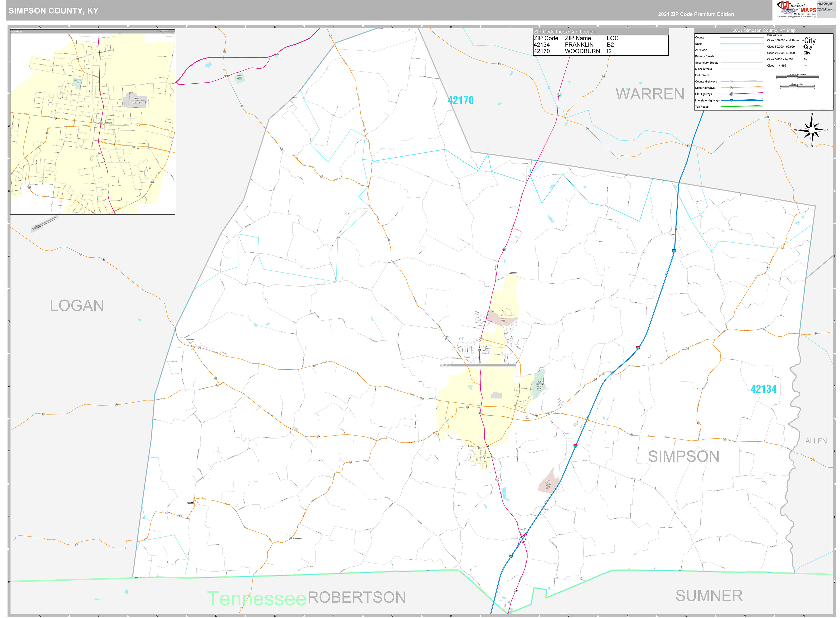Click the US Highways route shield in the legend

(x=731, y=94)
